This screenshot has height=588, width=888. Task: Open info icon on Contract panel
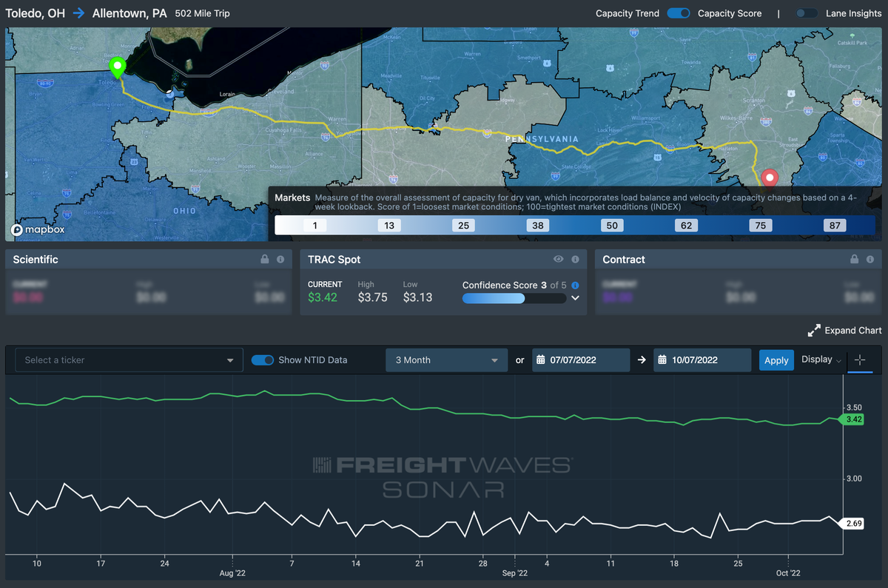pos(870,260)
